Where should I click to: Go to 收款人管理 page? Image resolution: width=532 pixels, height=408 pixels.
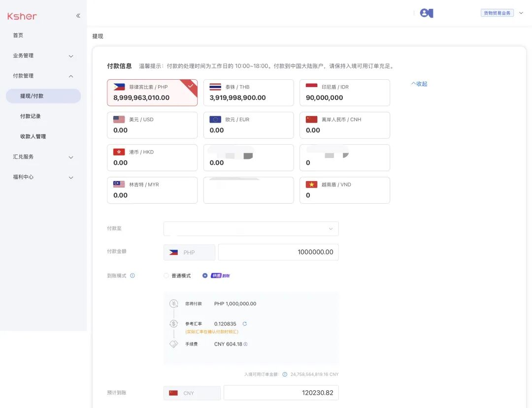click(33, 136)
